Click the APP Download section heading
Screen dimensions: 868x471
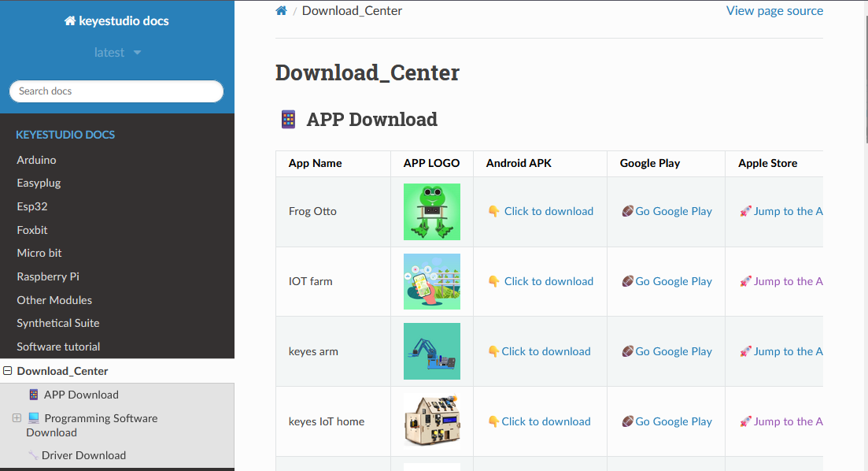(372, 119)
